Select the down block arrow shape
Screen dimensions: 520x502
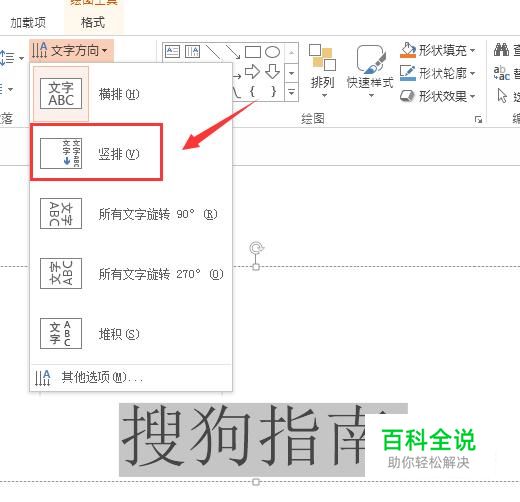pos(272,72)
